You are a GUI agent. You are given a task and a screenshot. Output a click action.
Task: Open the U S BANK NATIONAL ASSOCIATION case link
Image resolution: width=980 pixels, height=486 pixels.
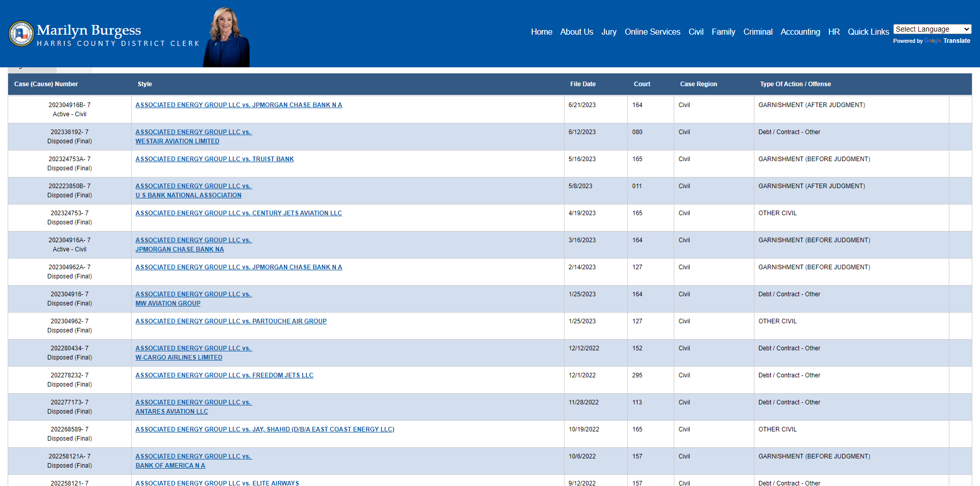194,191
